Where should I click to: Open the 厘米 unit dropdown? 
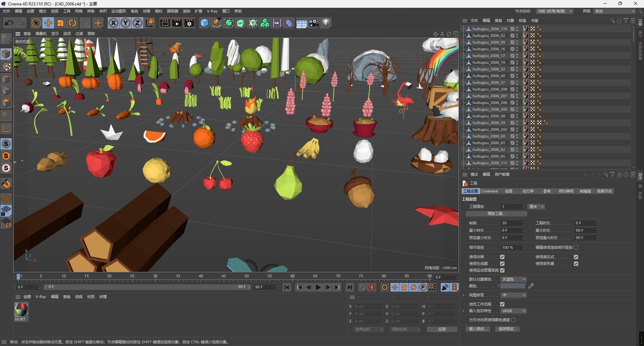(x=536, y=206)
